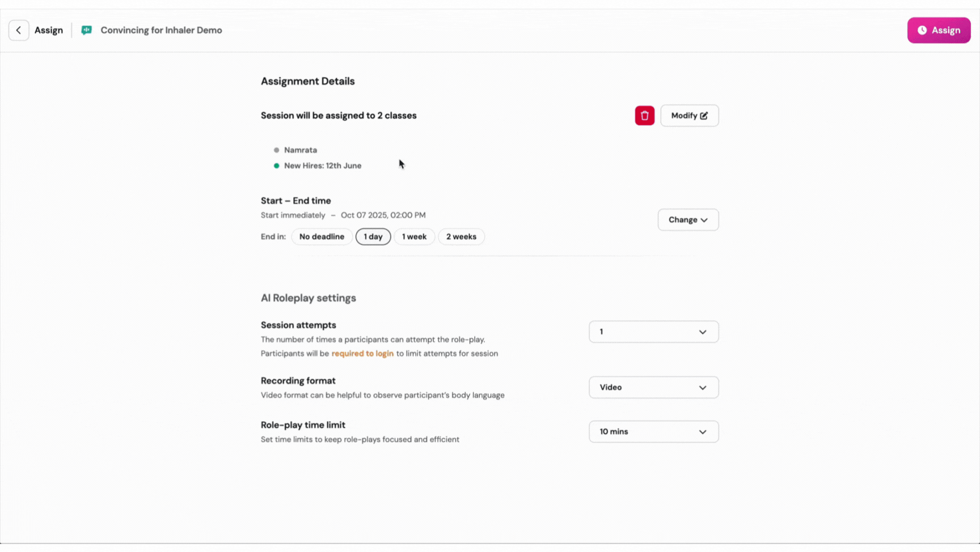Open the Session attempts dropdown
Image resolution: width=980 pixels, height=552 pixels.
653,332
